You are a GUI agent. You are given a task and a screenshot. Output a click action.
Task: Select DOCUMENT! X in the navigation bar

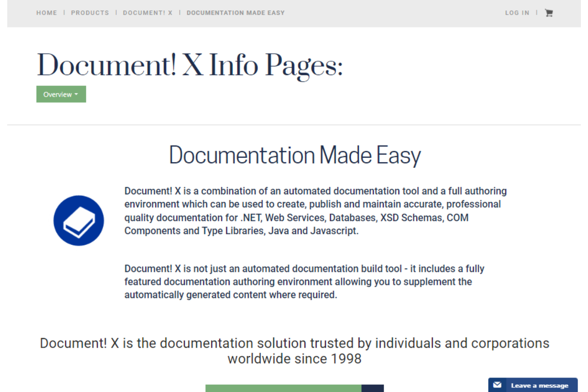coord(147,13)
